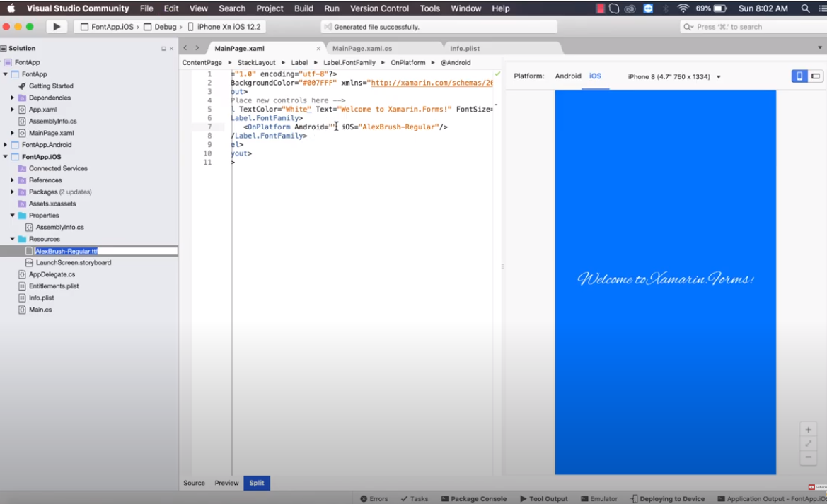827x504 pixels.
Task: Switch preview to portrait orientation
Action: (x=799, y=76)
